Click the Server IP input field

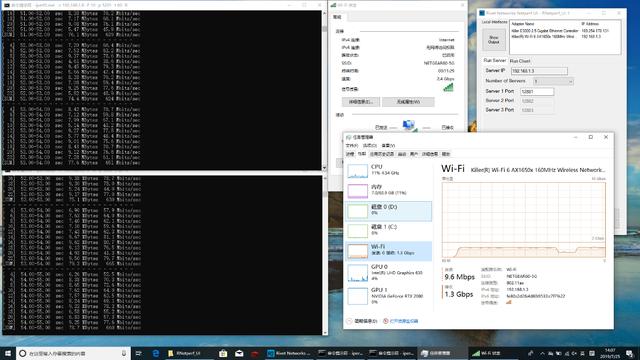point(539,71)
